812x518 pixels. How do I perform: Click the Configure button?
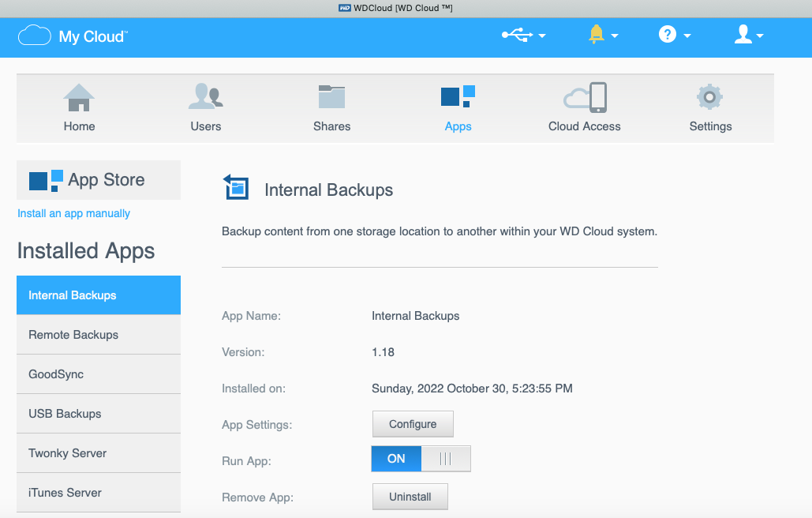coord(413,424)
